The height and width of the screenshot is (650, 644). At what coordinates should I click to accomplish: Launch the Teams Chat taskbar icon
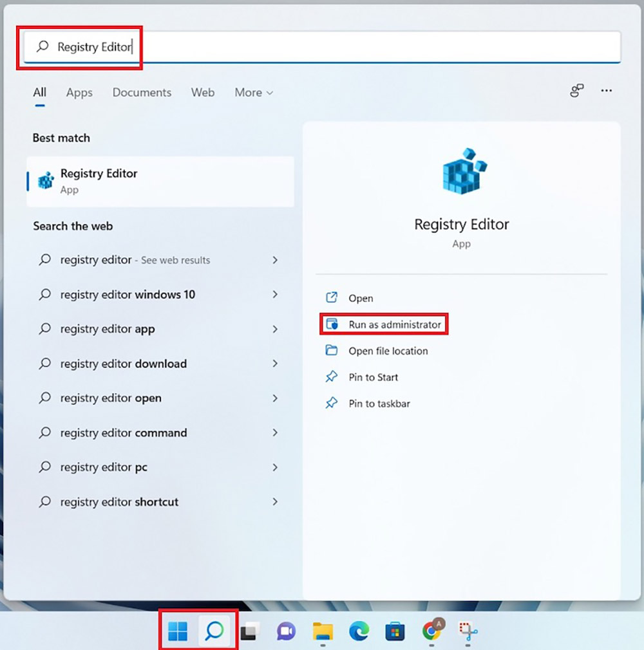coord(286,631)
